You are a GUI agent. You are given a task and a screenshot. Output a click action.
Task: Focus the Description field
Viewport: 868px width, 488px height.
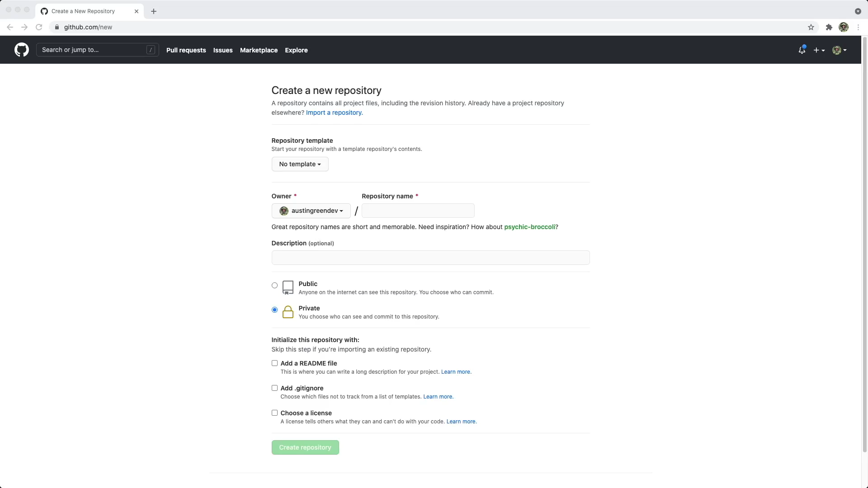tap(430, 258)
